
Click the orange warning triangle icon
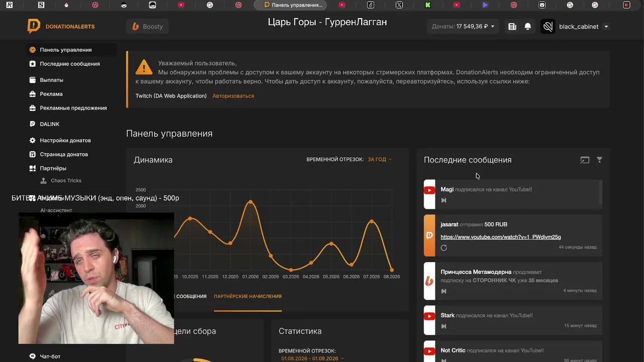[144, 66]
